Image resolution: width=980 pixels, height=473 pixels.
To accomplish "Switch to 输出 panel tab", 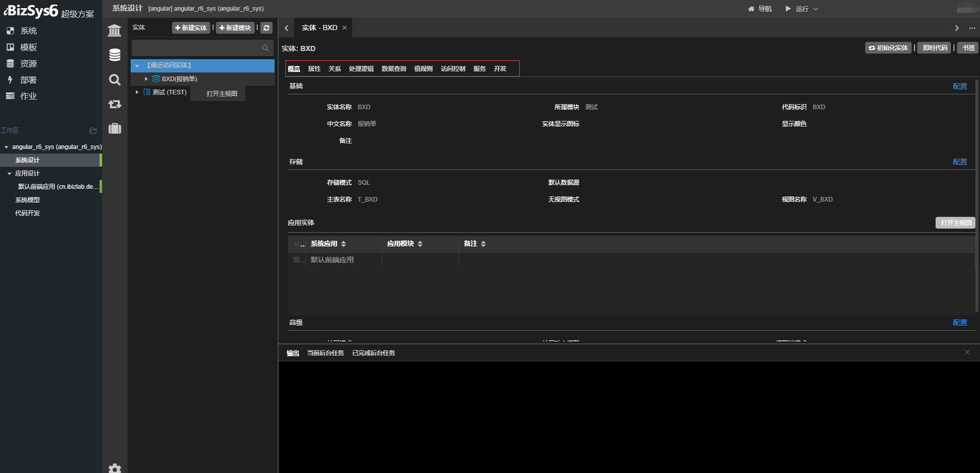I will click(x=293, y=353).
